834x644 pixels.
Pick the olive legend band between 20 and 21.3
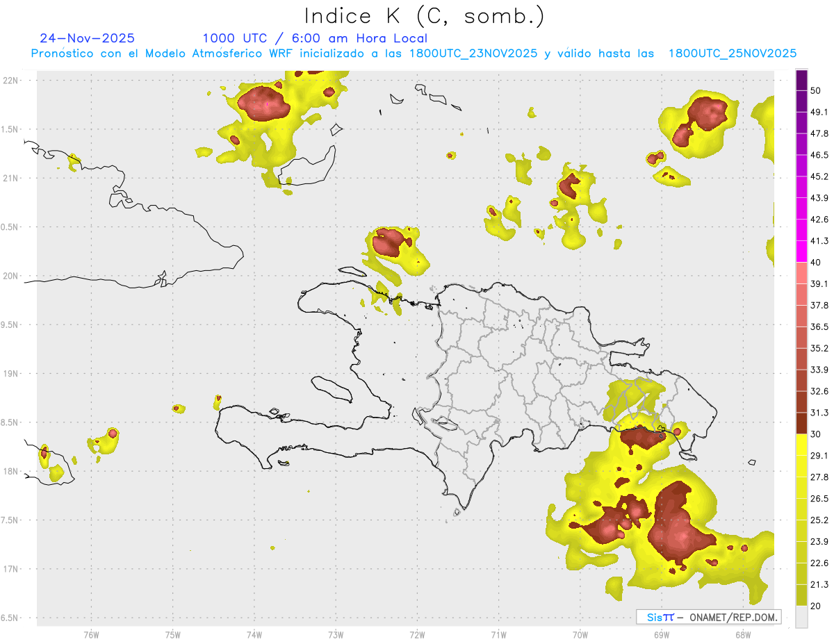click(x=801, y=595)
